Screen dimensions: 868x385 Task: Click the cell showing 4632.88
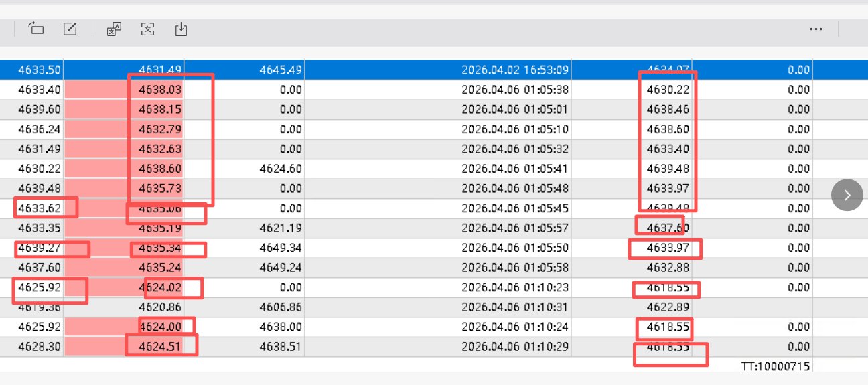668,268
